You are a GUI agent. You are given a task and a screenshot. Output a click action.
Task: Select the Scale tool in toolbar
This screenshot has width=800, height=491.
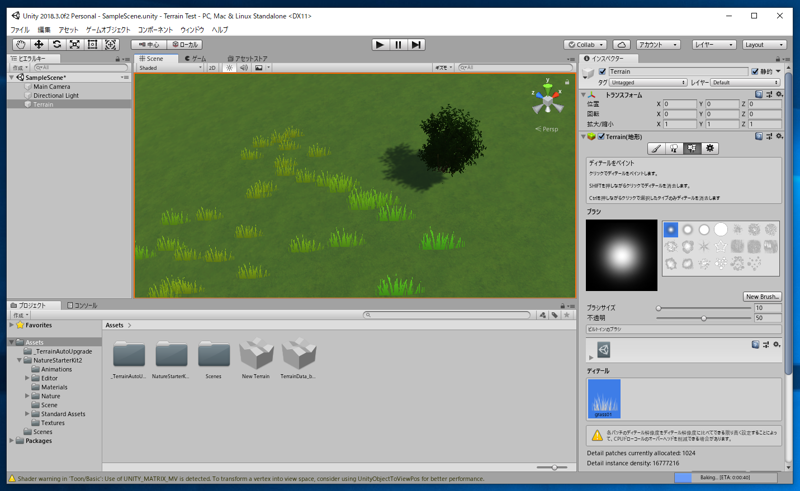pos(74,44)
